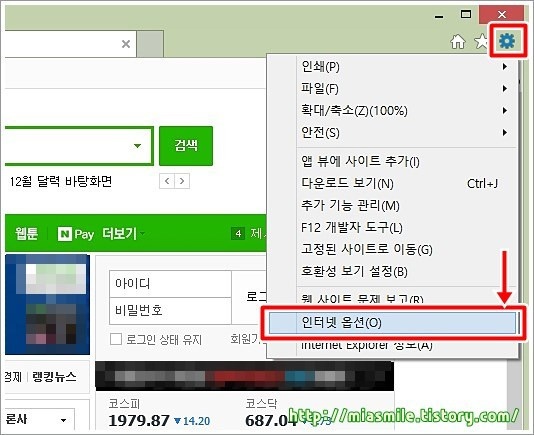Select 인쇄(P) menu entry

pos(392,66)
